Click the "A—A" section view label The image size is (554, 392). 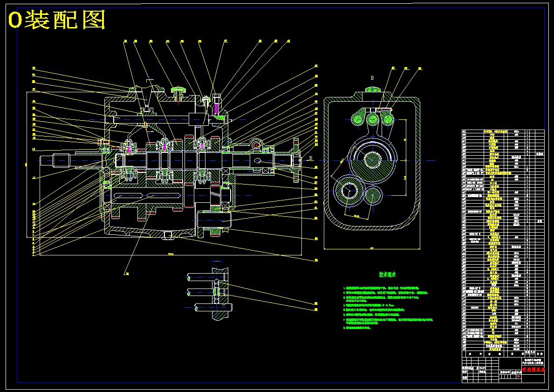[x=217, y=261]
